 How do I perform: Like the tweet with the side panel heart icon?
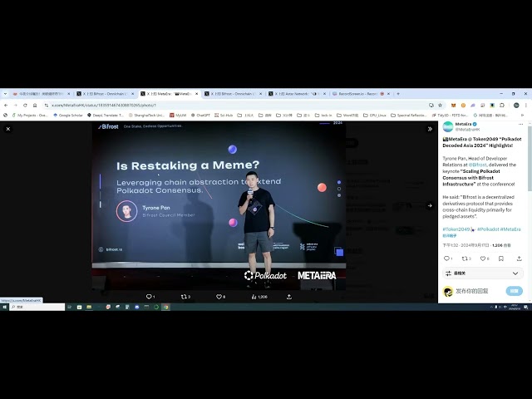pyautogui.click(x=483, y=259)
